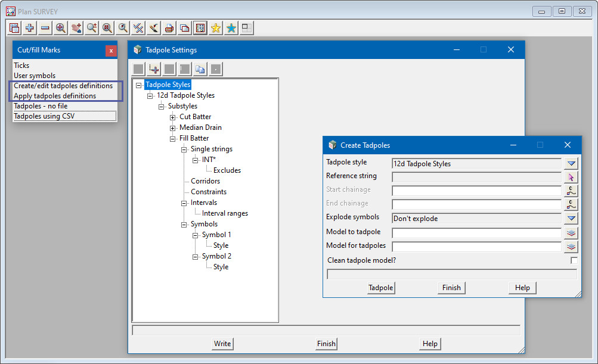Viewport: 598px width, 364px height.
Task: Choose Apply tadpoles definitions option
Action: (55, 96)
